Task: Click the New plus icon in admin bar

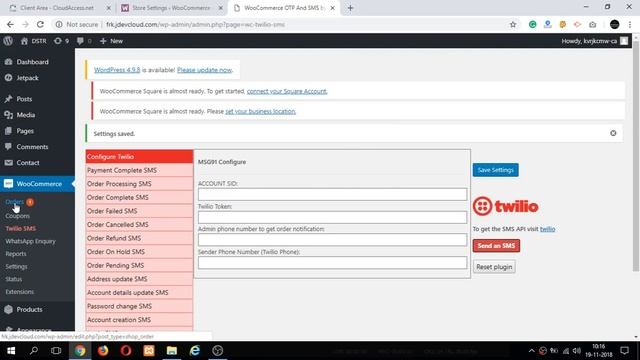Action: 103,41
